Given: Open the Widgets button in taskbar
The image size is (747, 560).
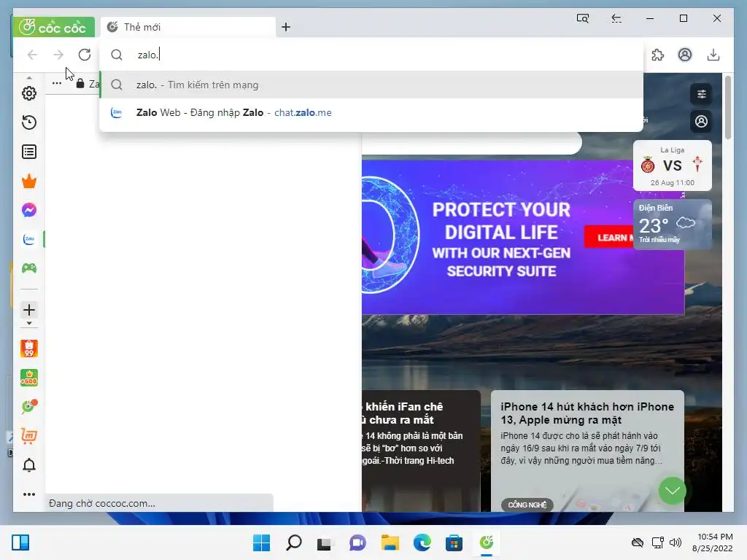Looking at the screenshot, I should tap(20, 542).
